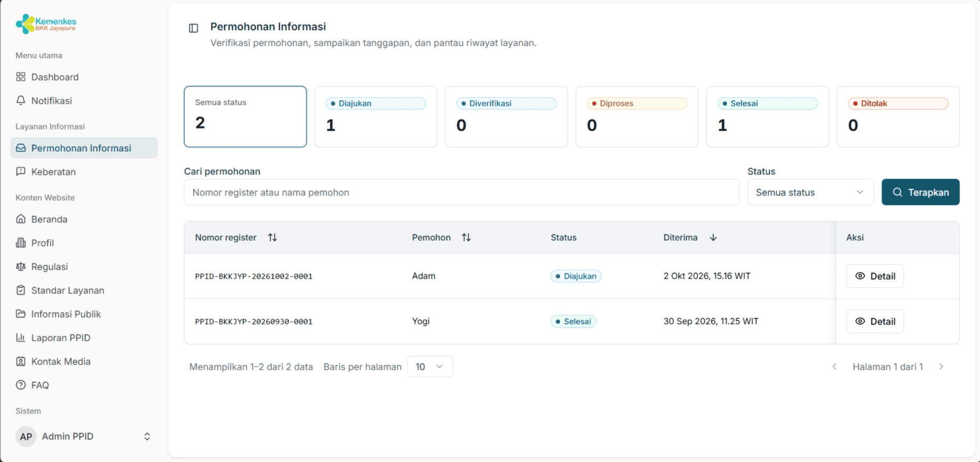This screenshot has height=462, width=980.
Task: Open Notifikasi from the sidebar
Action: tap(84, 101)
